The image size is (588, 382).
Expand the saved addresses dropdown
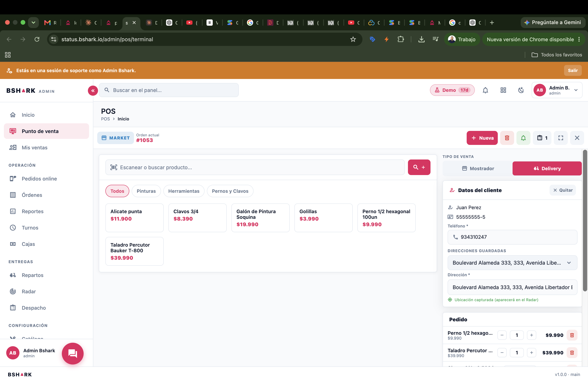pos(512,263)
